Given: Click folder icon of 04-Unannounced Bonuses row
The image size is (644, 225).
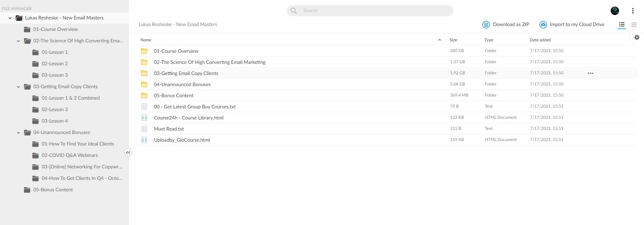Looking at the screenshot, I should pyautogui.click(x=144, y=84).
